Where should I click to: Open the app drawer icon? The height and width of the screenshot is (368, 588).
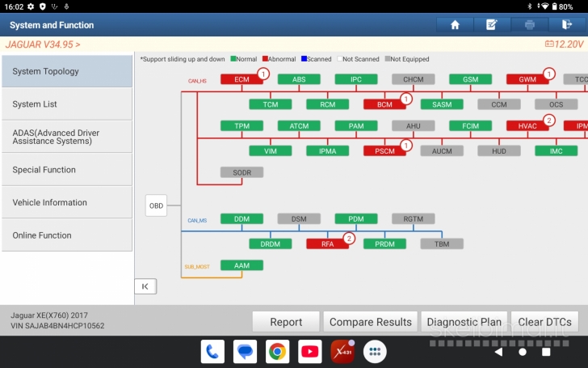click(375, 351)
